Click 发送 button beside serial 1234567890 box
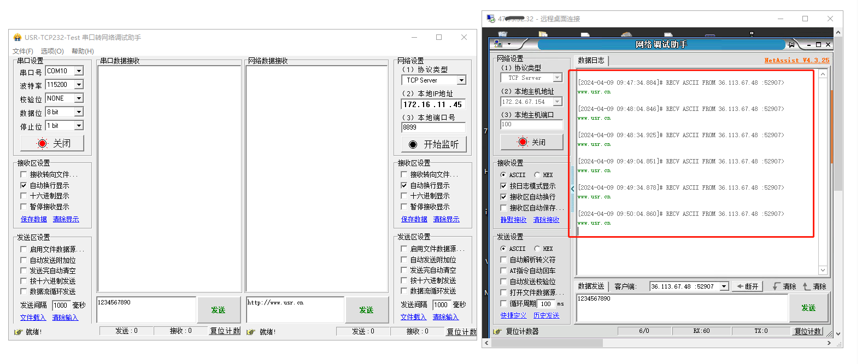This screenshot has height=364, width=868. point(219,310)
